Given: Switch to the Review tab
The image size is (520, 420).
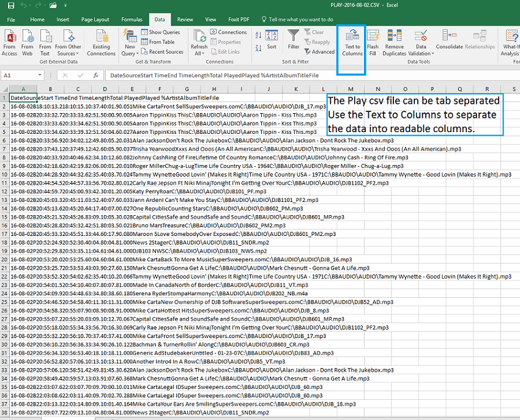Looking at the screenshot, I should point(185,20).
